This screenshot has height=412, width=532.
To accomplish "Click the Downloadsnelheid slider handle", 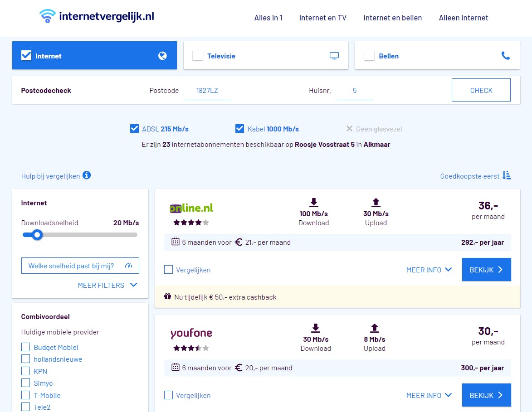I will click(x=37, y=235).
